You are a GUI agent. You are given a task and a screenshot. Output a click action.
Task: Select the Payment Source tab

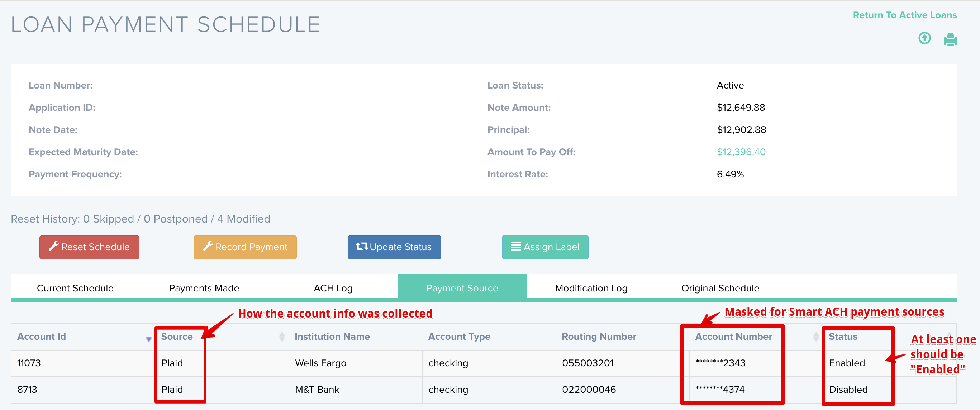pos(462,288)
